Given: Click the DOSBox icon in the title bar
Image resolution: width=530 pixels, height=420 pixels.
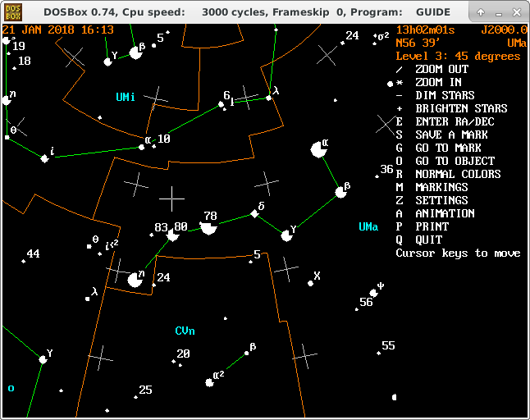Looking at the screenshot, I should click(11, 12).
